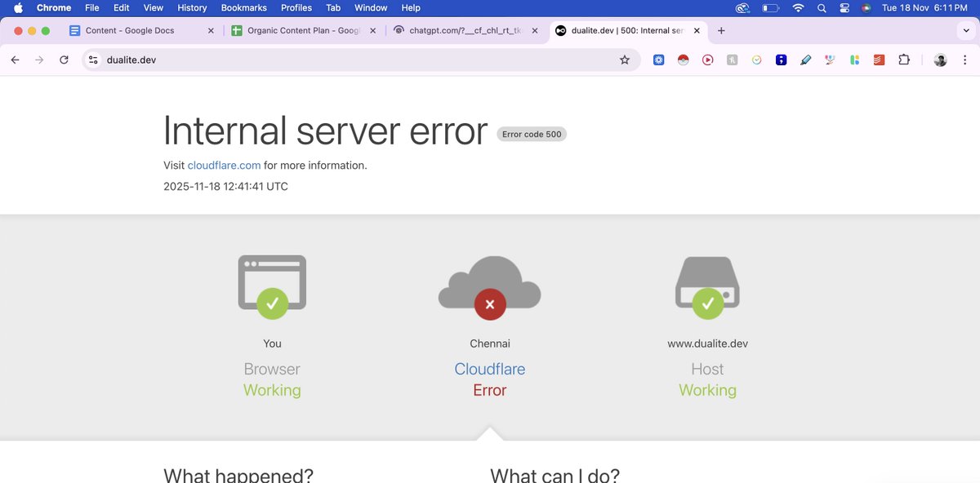
Task: Open the highlighter pen extension icon
Action: pos(806,60)
